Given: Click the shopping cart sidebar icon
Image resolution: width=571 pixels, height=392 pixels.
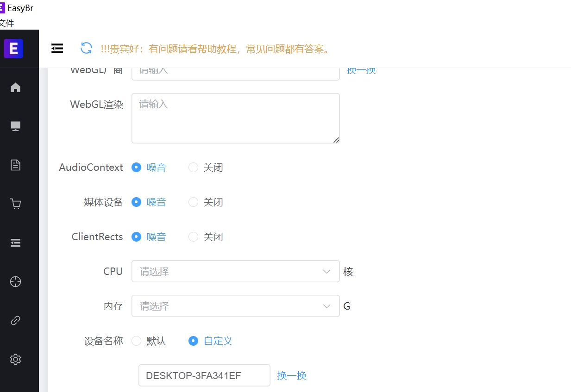Looking at the screenshot, I should pyautogui.click(x=15, y=203).
